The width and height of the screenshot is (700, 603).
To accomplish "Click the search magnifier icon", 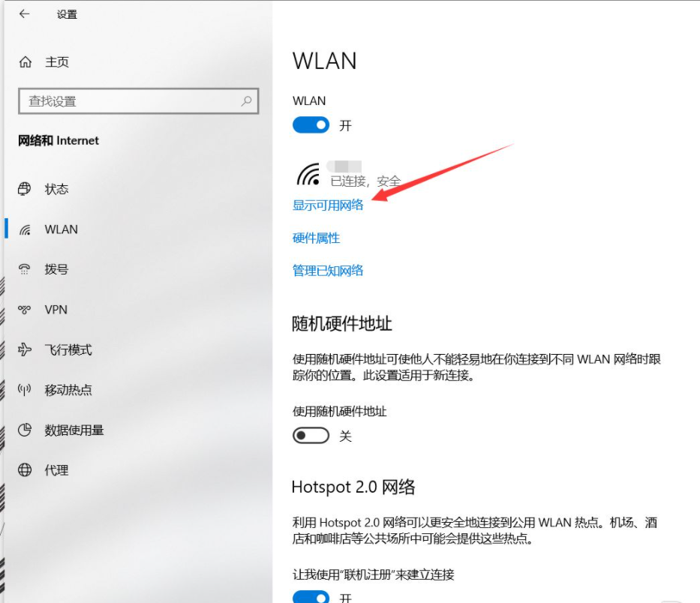I will [x=246, y=100].
